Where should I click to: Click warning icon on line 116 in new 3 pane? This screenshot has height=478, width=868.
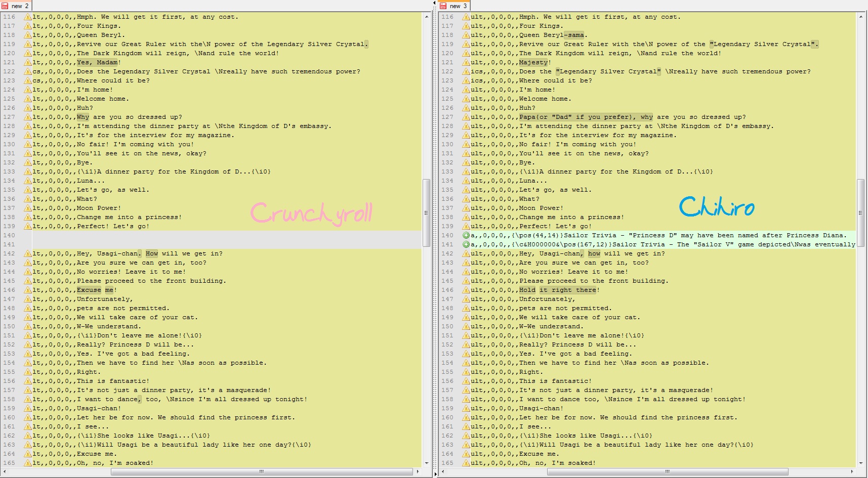point(466,17)
